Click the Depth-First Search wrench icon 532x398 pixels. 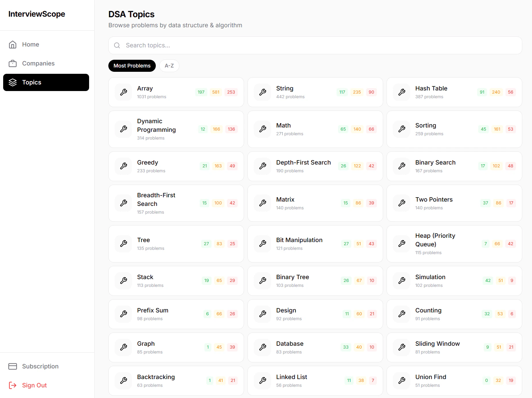click(x=263, y=166)
